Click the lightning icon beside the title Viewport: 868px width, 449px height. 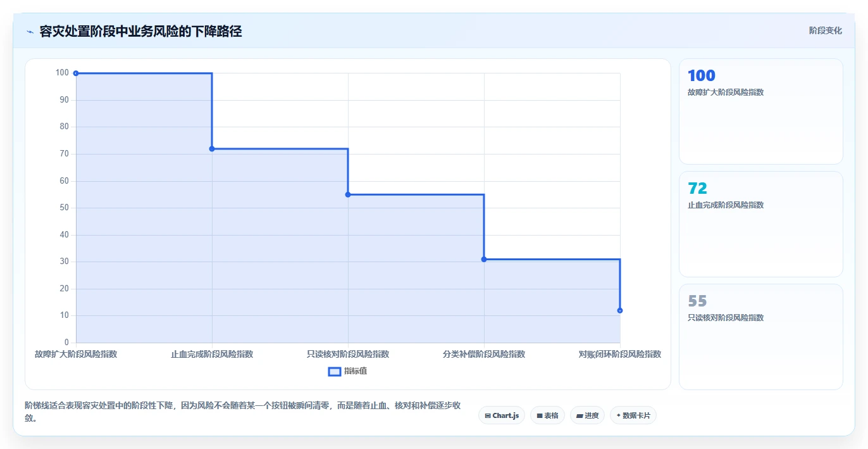click(30, 32)
